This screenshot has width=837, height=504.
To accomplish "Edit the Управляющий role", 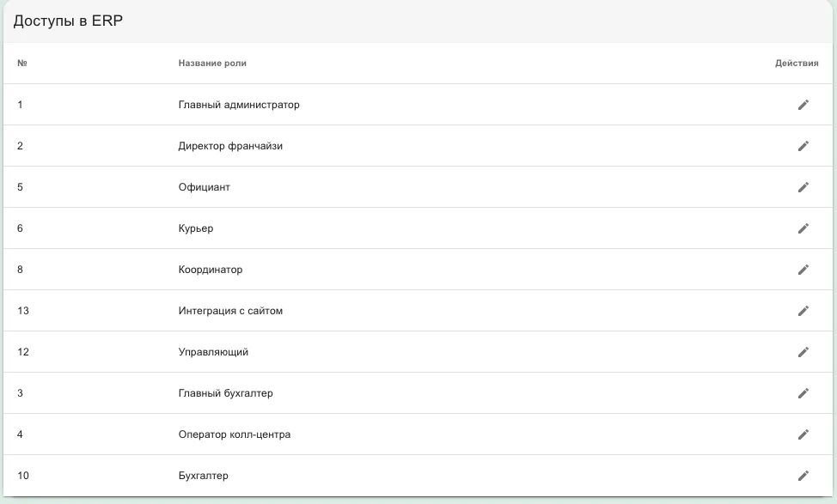I will pyautogui.click(x=803, y=352).
